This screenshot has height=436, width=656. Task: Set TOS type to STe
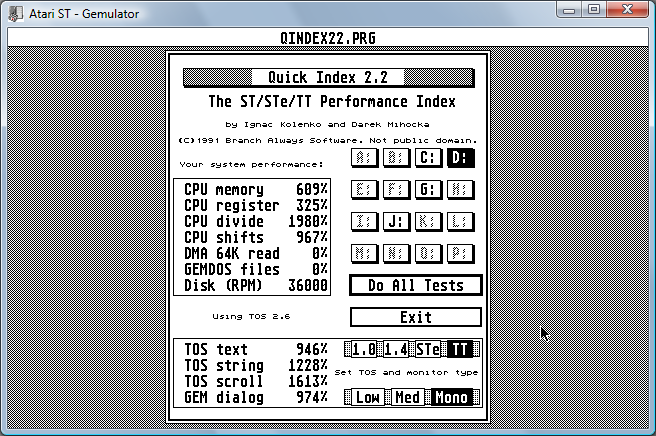[x=428, y=349]
